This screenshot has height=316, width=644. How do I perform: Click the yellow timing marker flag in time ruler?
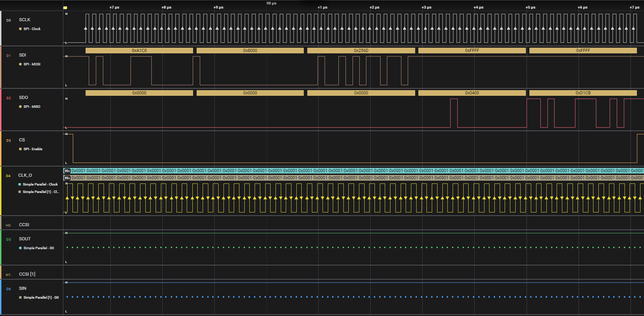click(x=65, y=7)
